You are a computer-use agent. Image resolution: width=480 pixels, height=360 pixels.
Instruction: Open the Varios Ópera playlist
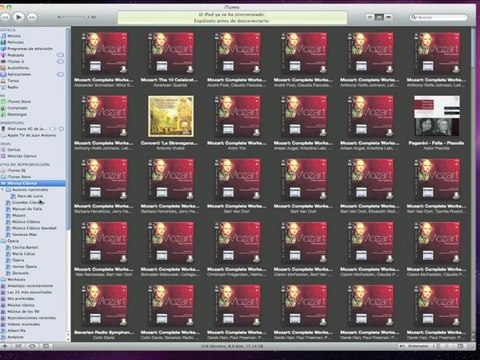(24, 267)
